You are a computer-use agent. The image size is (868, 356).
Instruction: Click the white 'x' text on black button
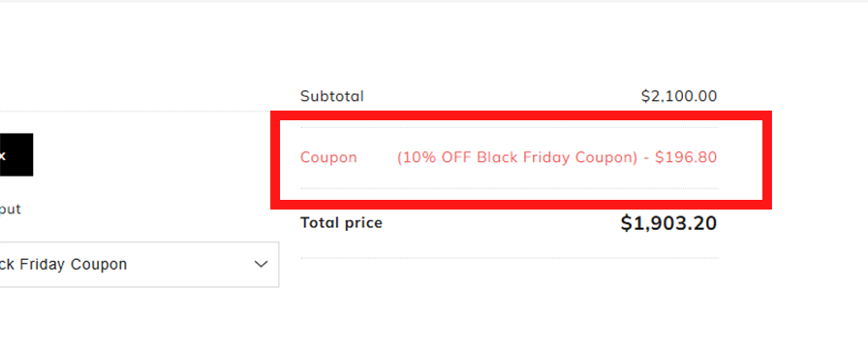[x=2, y=155]
